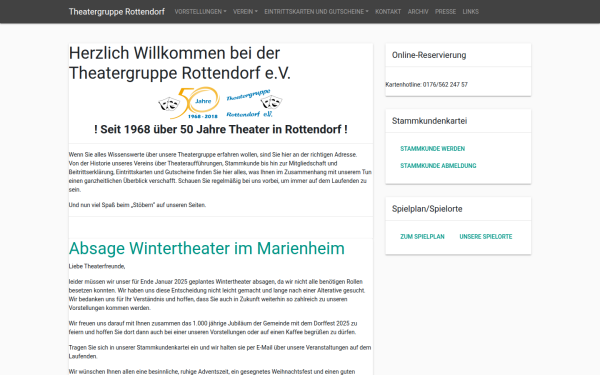Open the Kontakt page

(388, 11)
